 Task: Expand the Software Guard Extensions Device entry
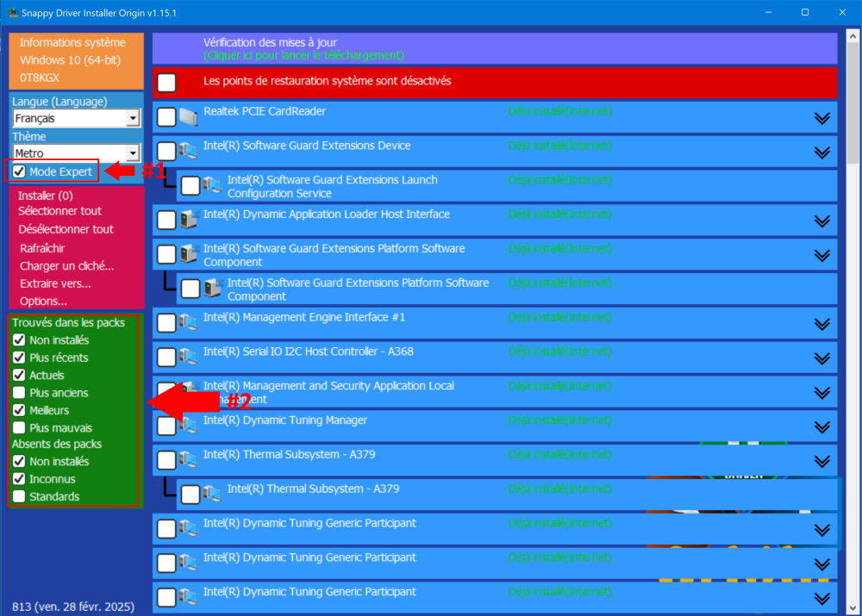[821, 152]
